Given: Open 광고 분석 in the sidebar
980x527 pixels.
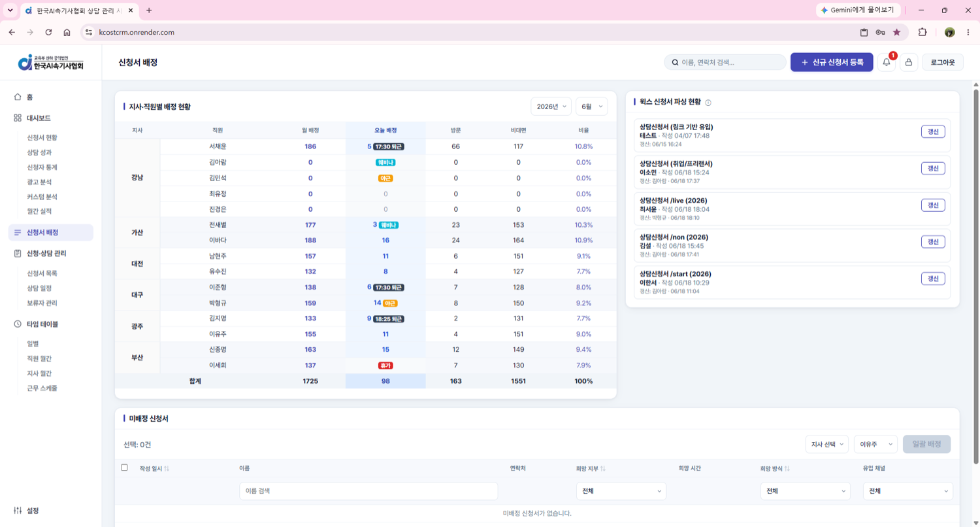Looking at the screenshot, I should 39,182.
